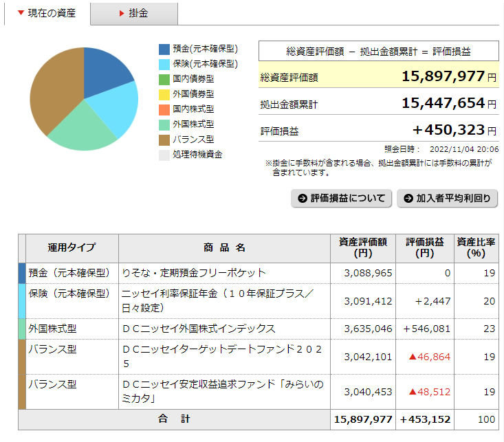This screenshot has height=442, width=504.
Task: Click the 外国株式型 mint legend swatch
Action: tap(164, 124)
